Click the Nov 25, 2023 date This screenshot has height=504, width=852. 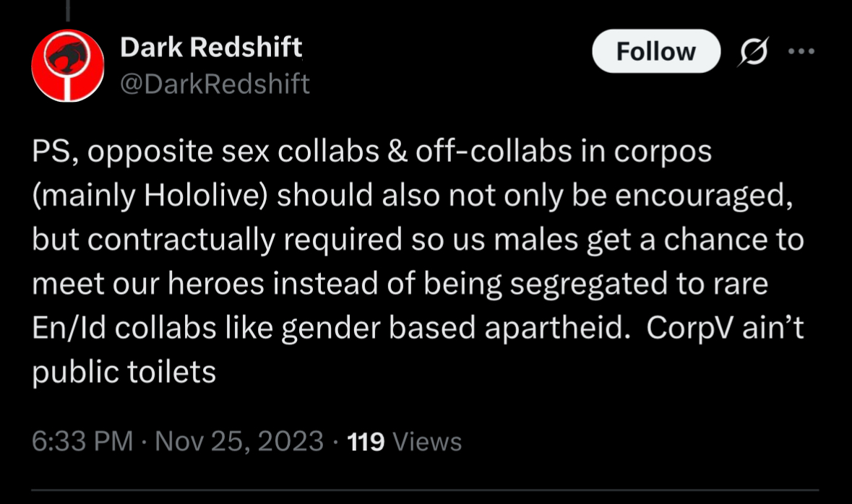pyautogui.click(x=239, y=441)
